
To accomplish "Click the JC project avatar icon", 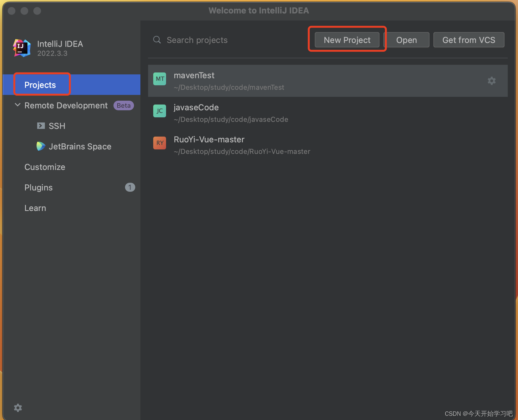I will coord(160,111).
